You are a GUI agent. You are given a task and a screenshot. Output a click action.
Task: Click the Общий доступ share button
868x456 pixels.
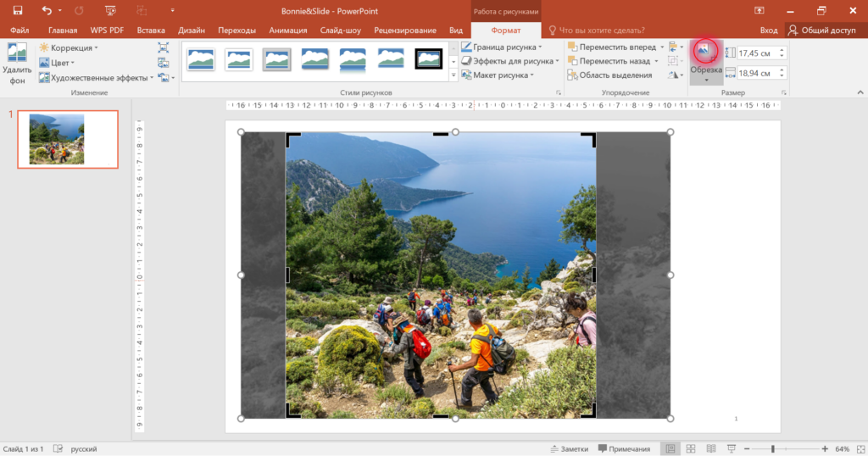[822, 31]
